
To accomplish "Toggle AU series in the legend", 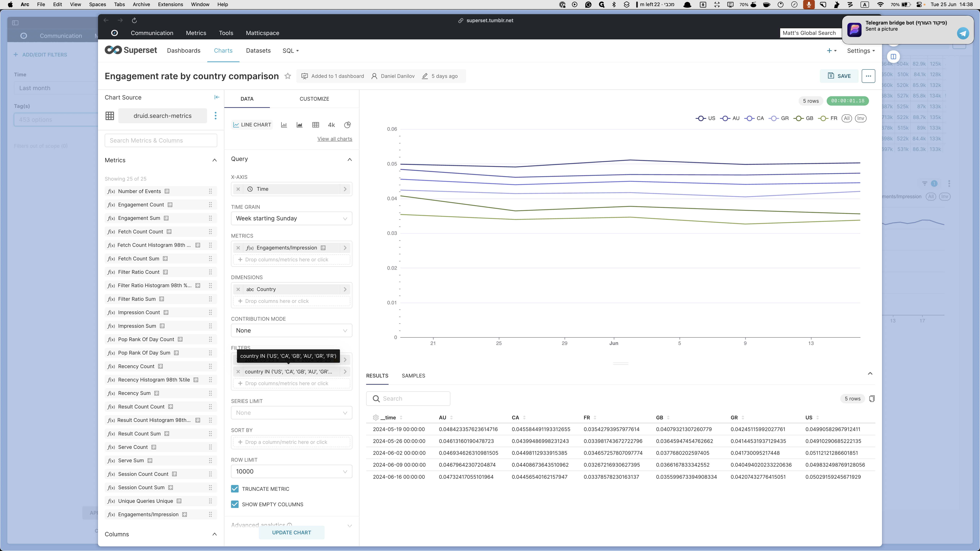I will (730, 118).
